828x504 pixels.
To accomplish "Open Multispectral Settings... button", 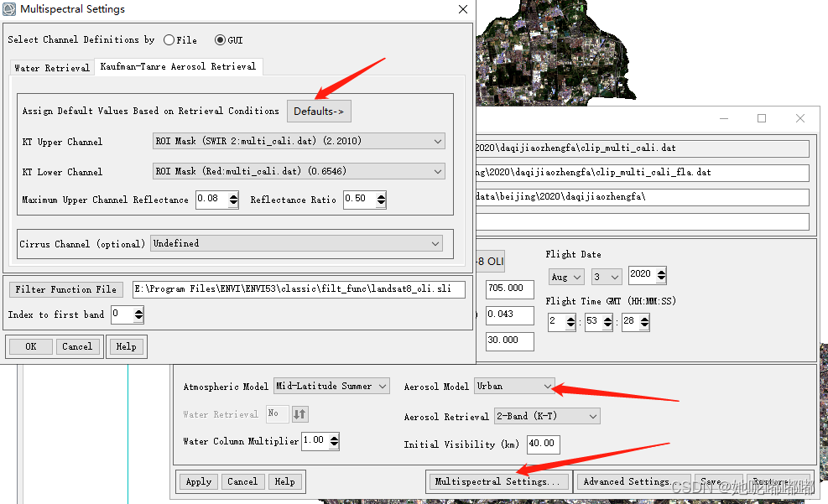I will 497,482.
